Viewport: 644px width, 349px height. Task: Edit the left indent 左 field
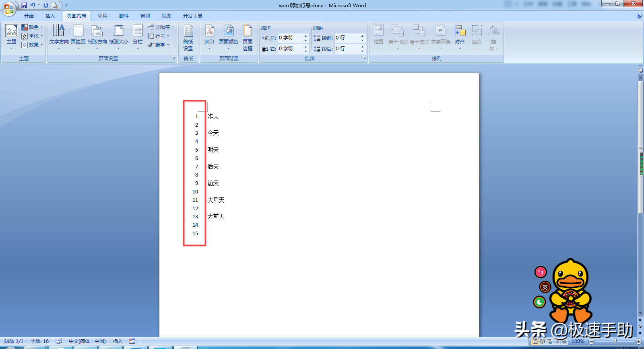290,38
